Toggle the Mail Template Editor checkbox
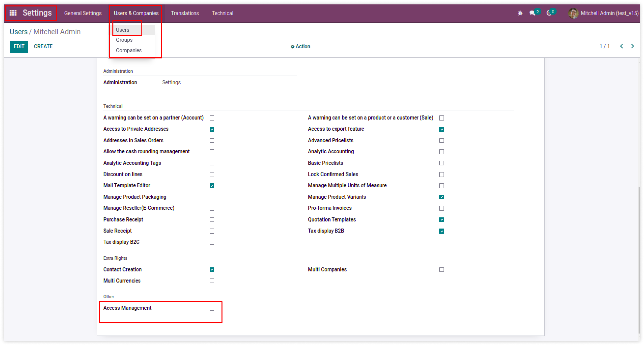Image resolution: width=644 pixels, height=345 pixels. pos(212,186)
